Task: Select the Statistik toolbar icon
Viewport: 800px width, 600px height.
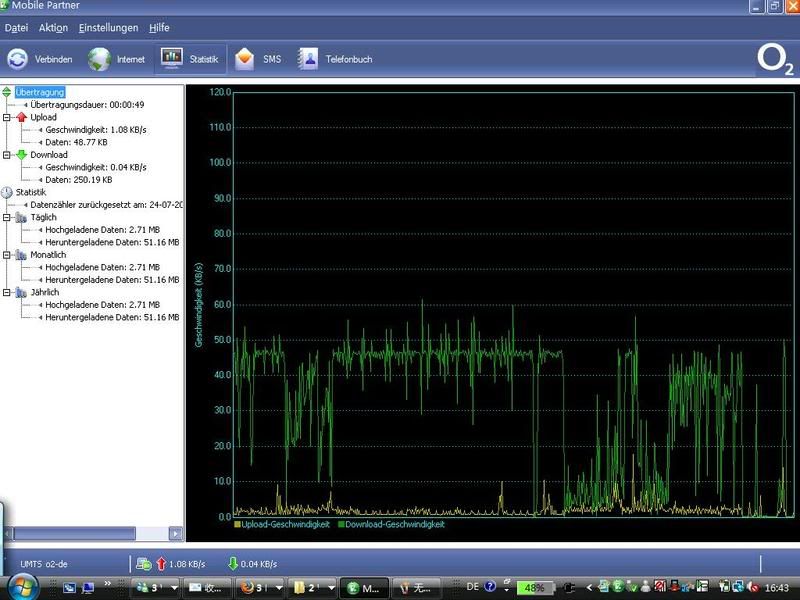Action: 171,59
